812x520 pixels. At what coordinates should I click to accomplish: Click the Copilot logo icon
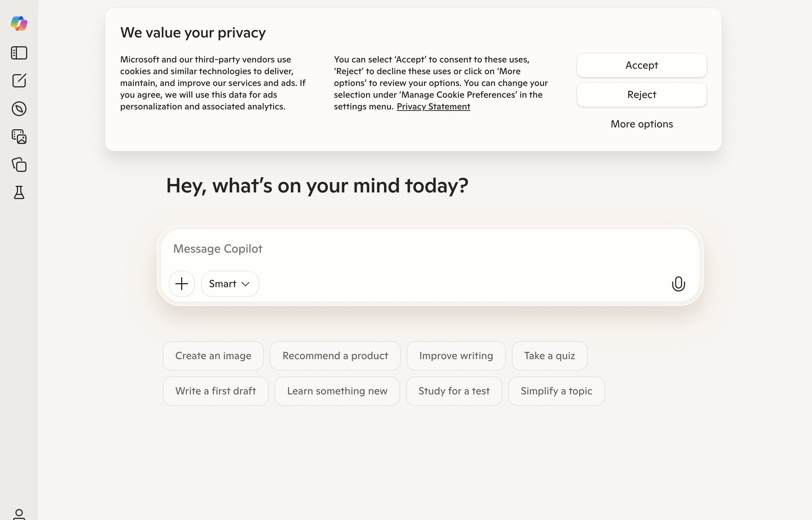[19, 24]
